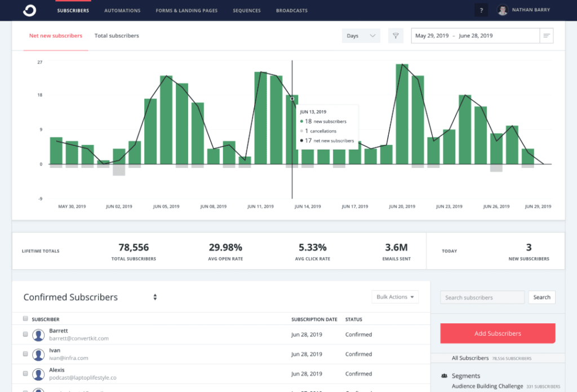Expand the Bulk Actions dropdown
This screenshot has width=577, height=392.
(x=395, y=297)
